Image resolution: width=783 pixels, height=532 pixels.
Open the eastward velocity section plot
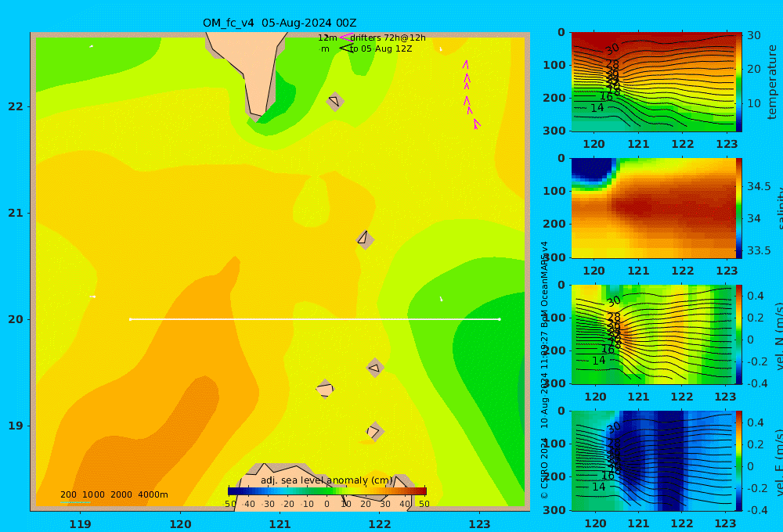(x=653, y=461)
